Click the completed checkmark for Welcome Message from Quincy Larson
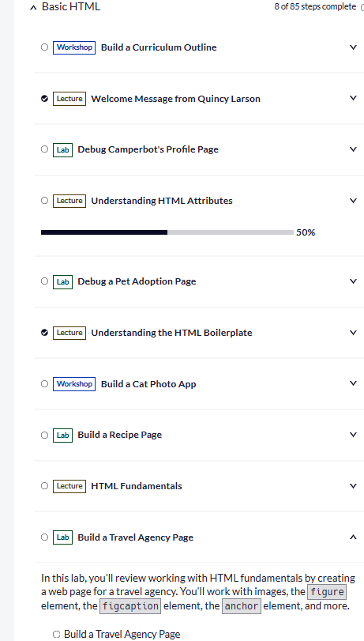The image size is (364, 641). pos(44,99)
